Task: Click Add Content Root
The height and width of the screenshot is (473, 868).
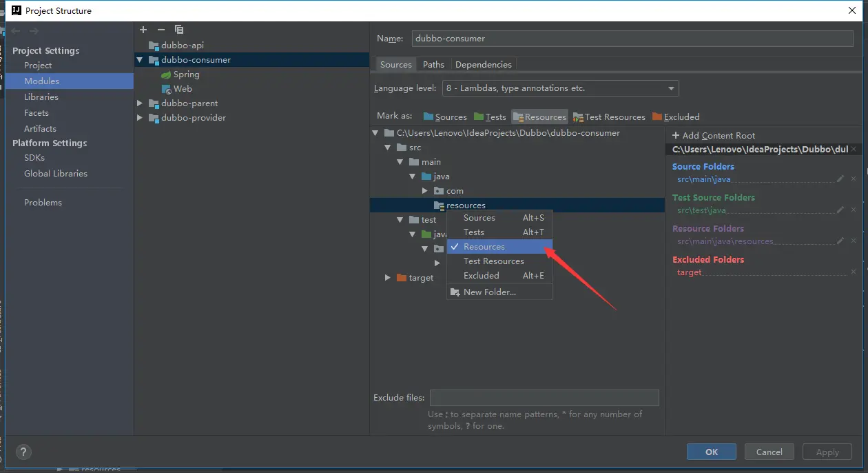Action: click(x=714, y=136)
